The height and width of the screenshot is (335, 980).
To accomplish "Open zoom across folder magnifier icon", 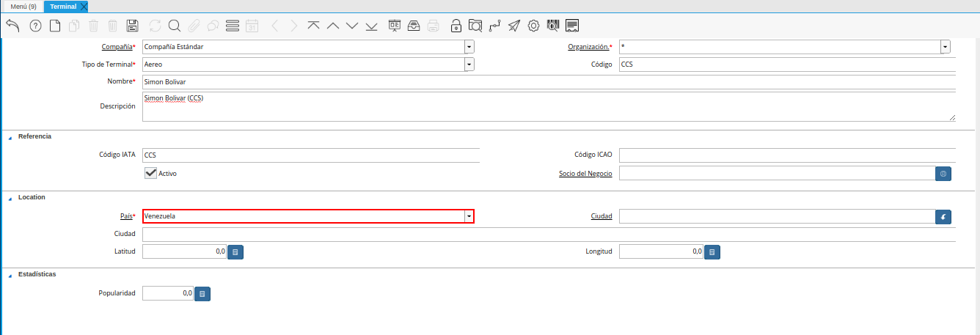I will tap(475, 26).
